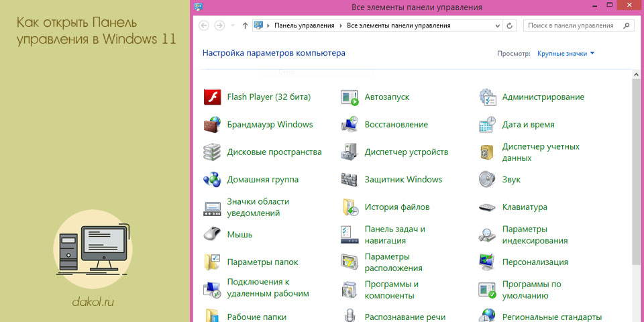The image size is (644, 322).
Task: Open the Значки области уведомлений icon
Action: (x=213, y=208)
